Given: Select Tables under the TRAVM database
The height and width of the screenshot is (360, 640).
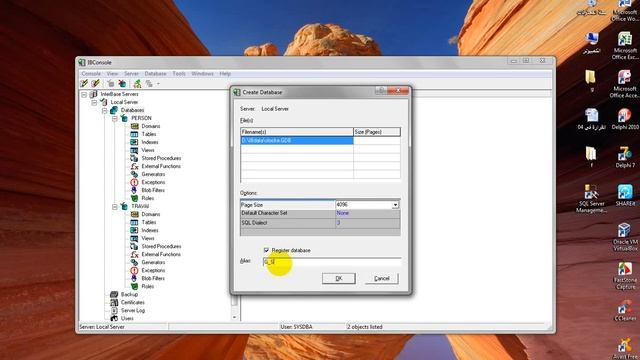Looking at the screenshot, I should coord(149,222).
